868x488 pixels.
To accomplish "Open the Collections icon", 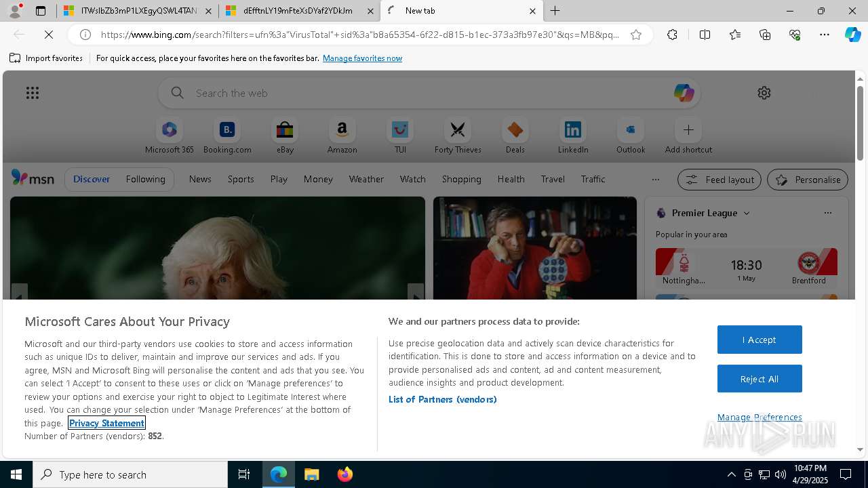I will tap(765, 35).
